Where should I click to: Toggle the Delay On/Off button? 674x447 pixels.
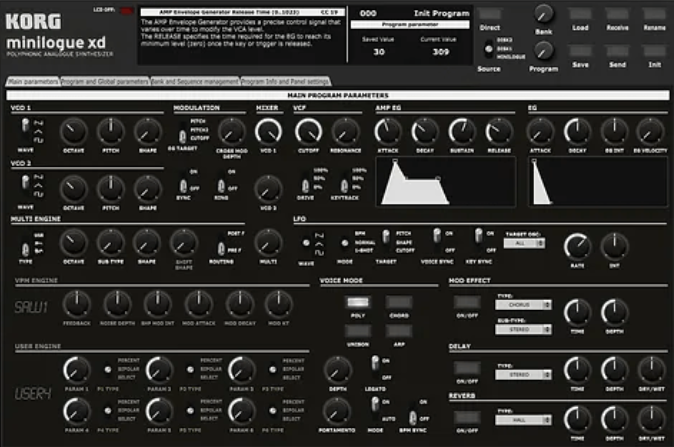pos(467,368)
